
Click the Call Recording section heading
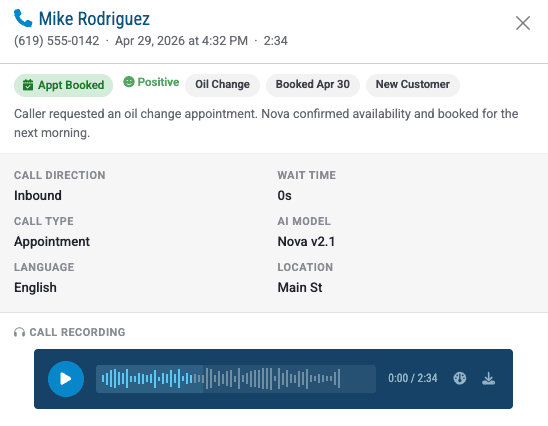pyautogui.click(x=77, y=332)
